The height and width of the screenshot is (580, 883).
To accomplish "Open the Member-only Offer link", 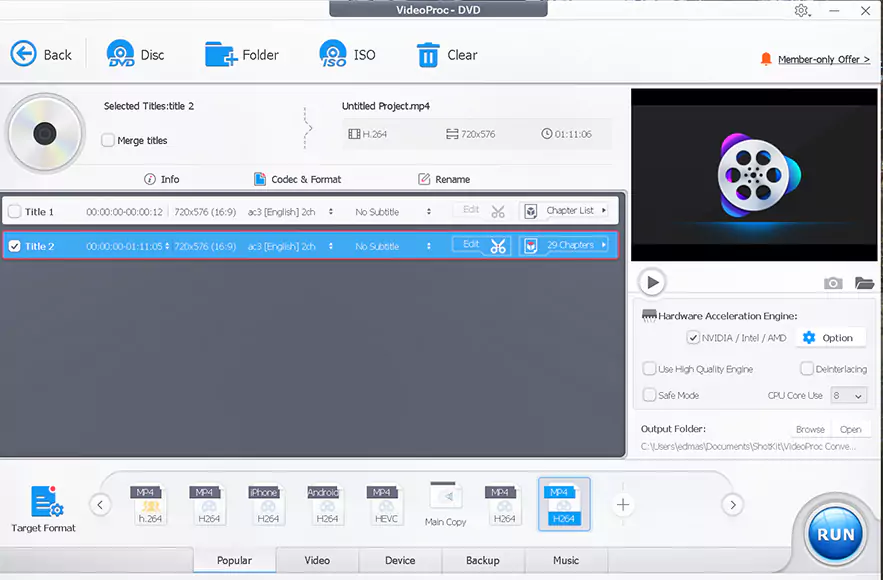I will (823, 59).
